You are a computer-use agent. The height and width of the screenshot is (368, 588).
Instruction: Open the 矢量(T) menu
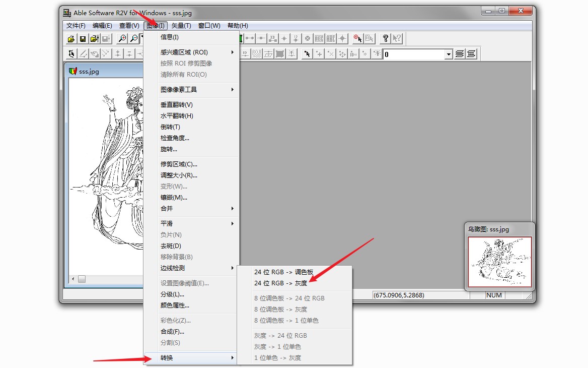coord(181,26)
